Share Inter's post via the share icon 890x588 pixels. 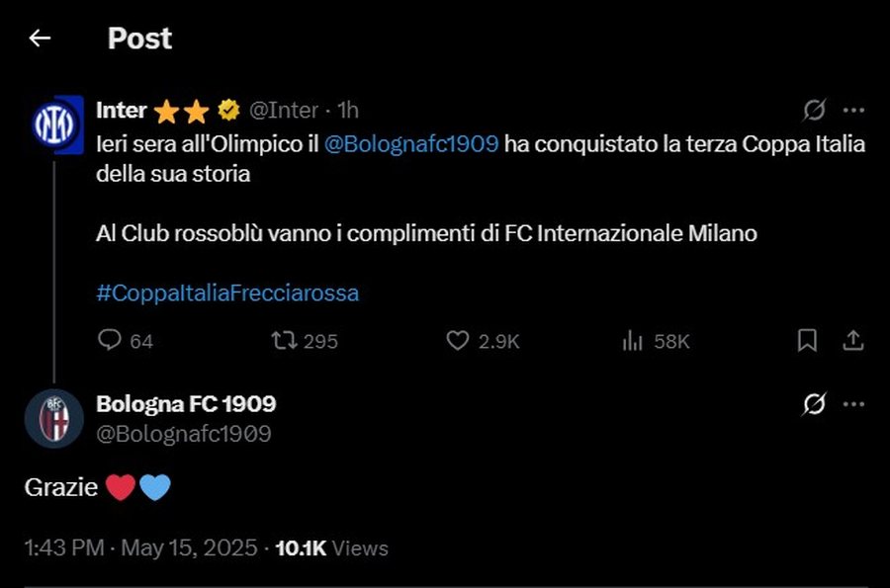(853, 340)
